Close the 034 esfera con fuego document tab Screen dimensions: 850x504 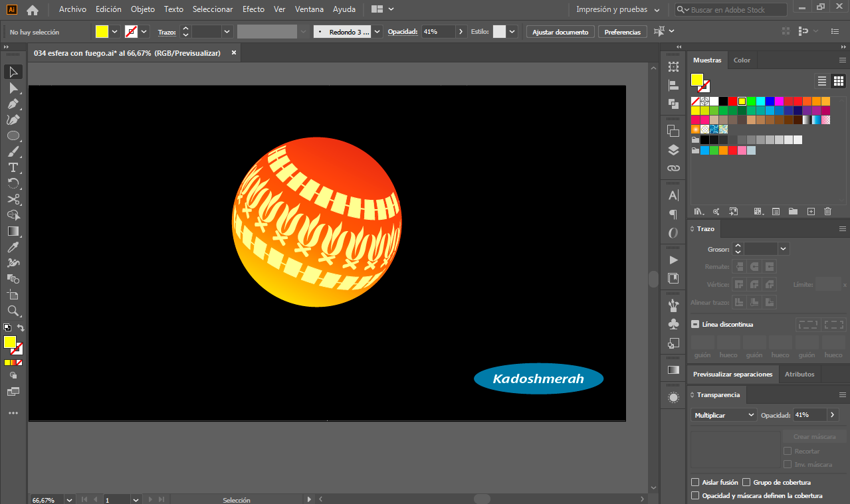click(x=234, y=53)
